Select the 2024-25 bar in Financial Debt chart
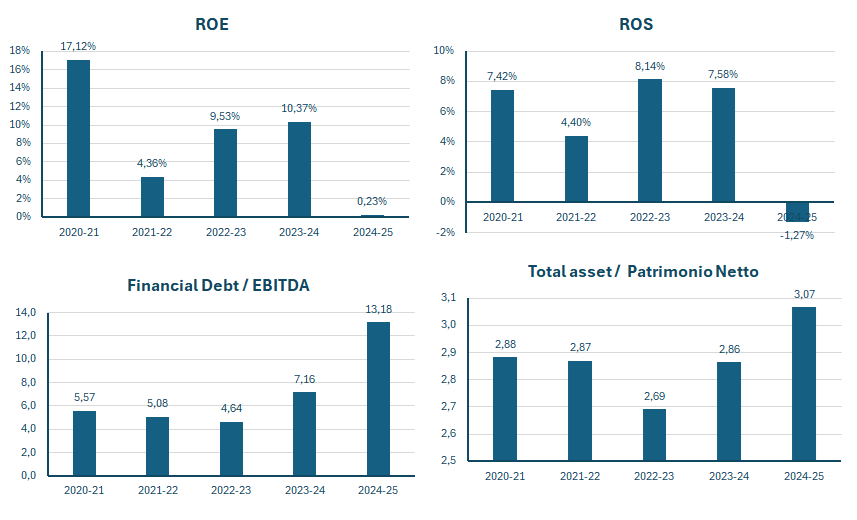Viewport: 857px width, 520px height. click(x=378, y=398)
